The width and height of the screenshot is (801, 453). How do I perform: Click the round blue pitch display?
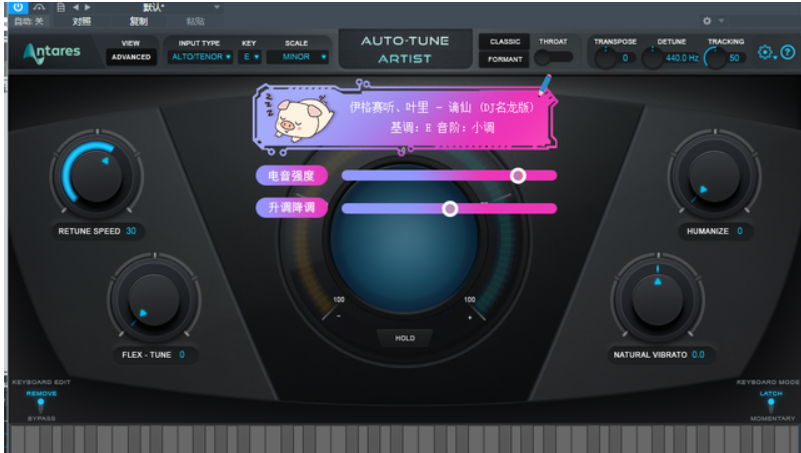coord(404,238)
